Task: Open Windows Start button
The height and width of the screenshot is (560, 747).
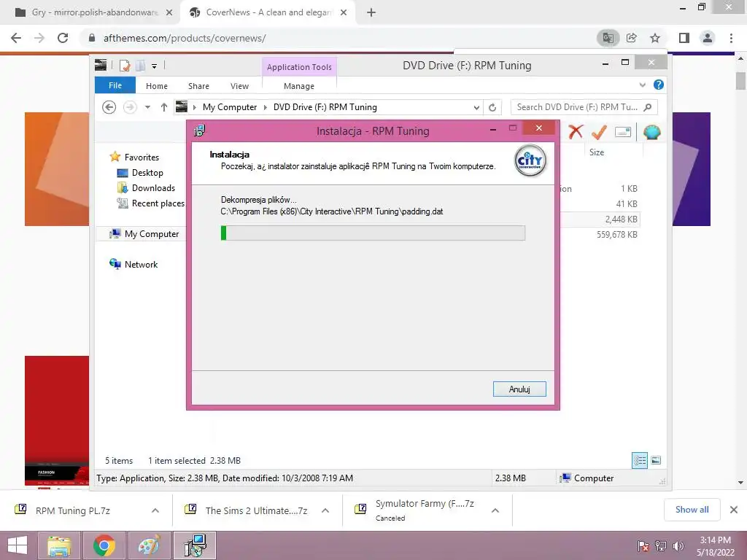Action: pos(18,545)
